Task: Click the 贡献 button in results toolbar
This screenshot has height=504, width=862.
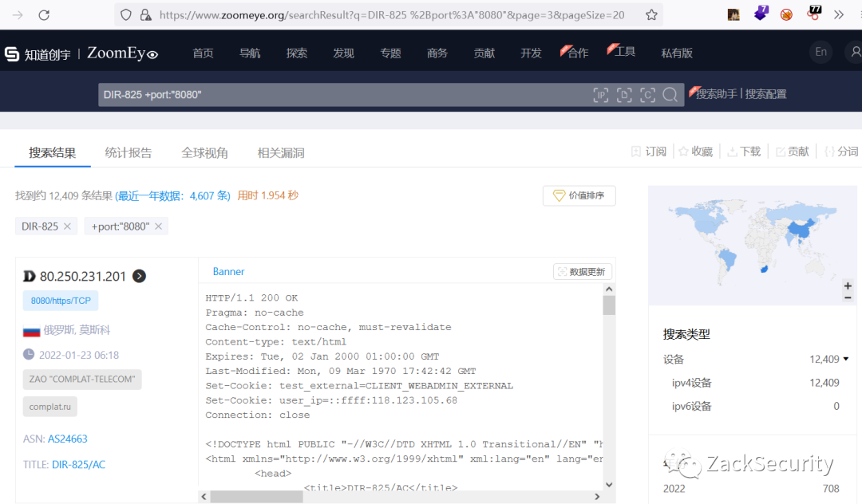Action: point(793,152)
